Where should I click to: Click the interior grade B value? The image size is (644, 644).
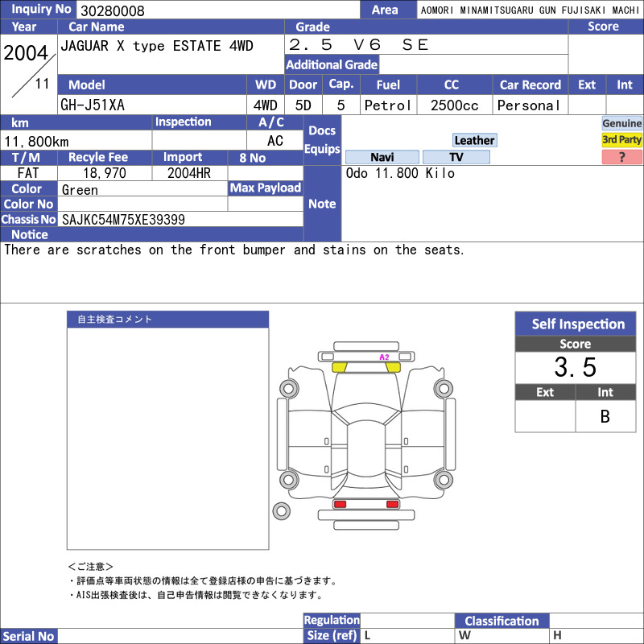(x=605, y=416)
